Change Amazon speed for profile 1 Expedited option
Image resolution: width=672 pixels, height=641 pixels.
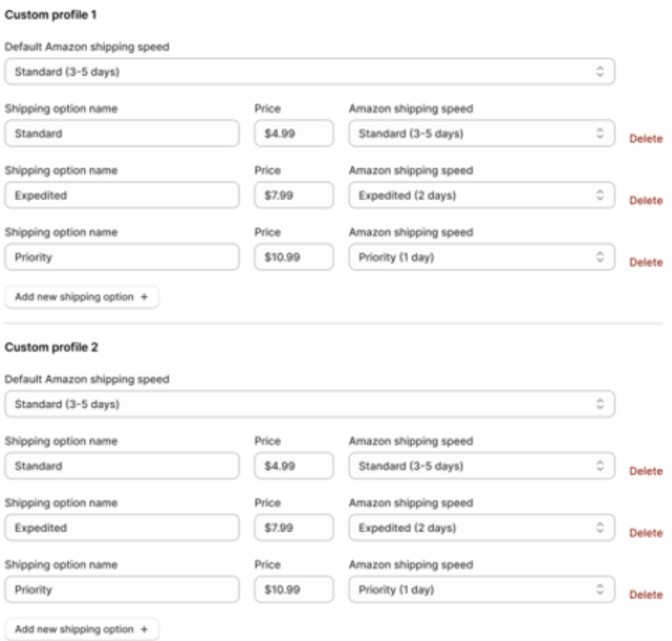click(481, 195)
